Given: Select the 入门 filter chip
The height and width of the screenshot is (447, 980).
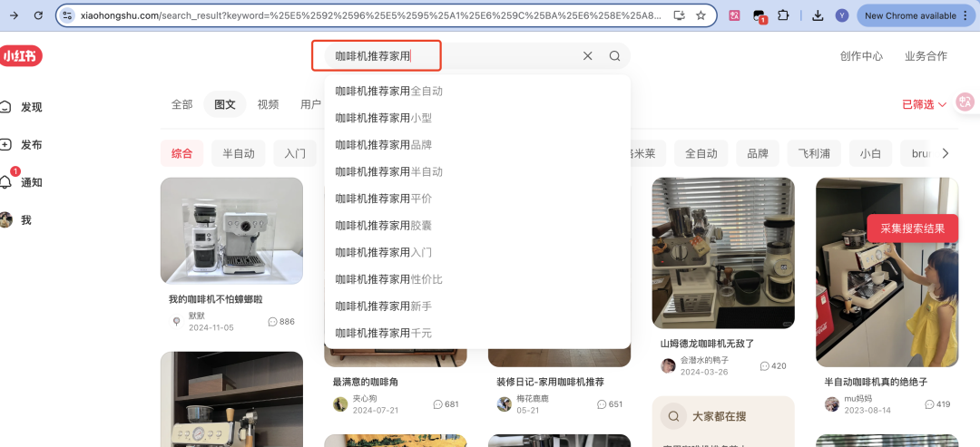Looking at the screenshot, I should pos(295,153).
